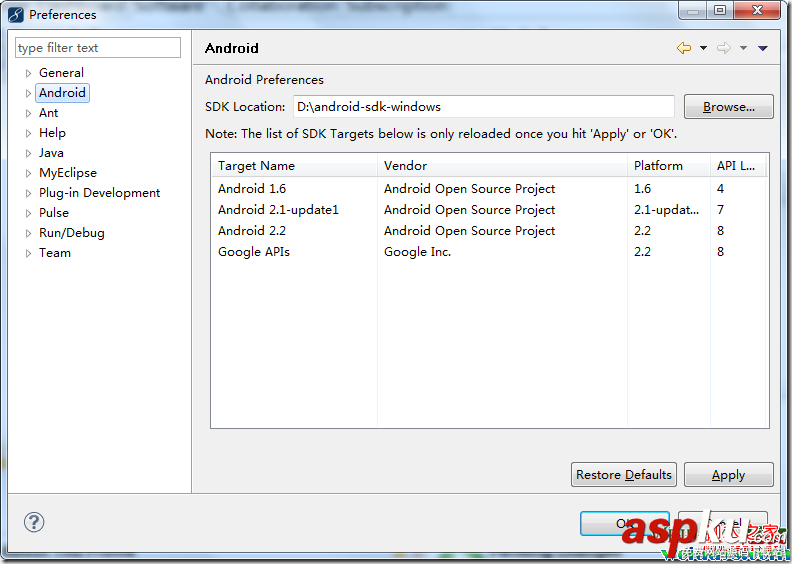Viewport: 792px width, 564px height.
Task: Sort by API Level column header
Action: pos(738,166)
